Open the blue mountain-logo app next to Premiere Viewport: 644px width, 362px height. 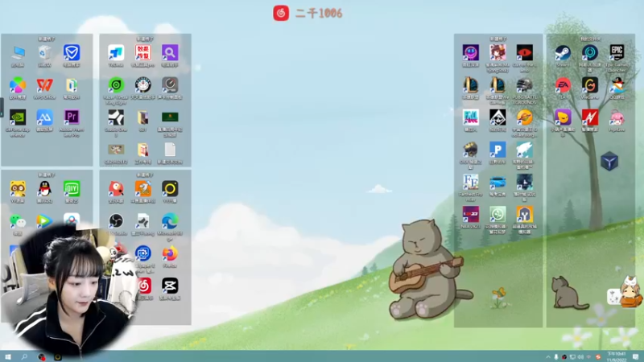pos(44,117)
